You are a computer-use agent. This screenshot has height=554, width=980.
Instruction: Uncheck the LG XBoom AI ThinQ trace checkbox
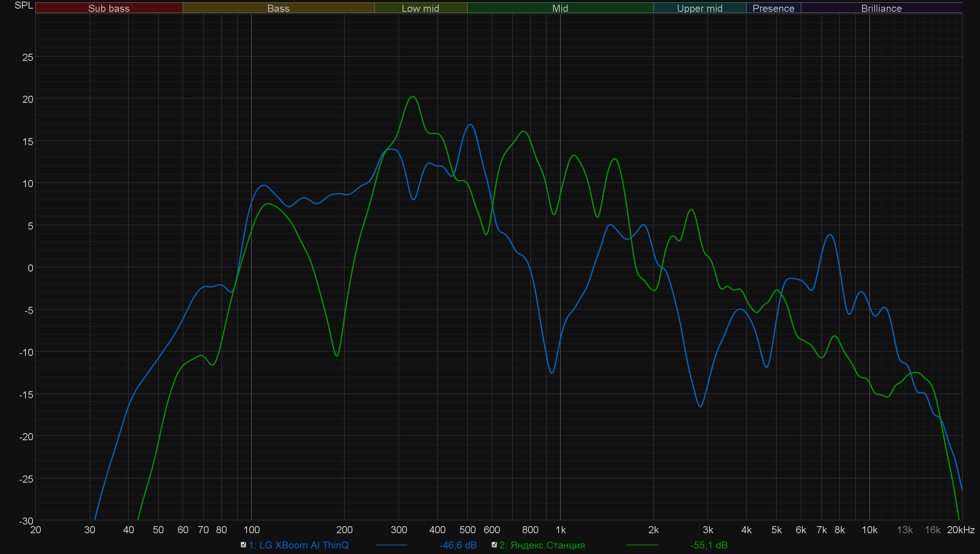point(243,545)
